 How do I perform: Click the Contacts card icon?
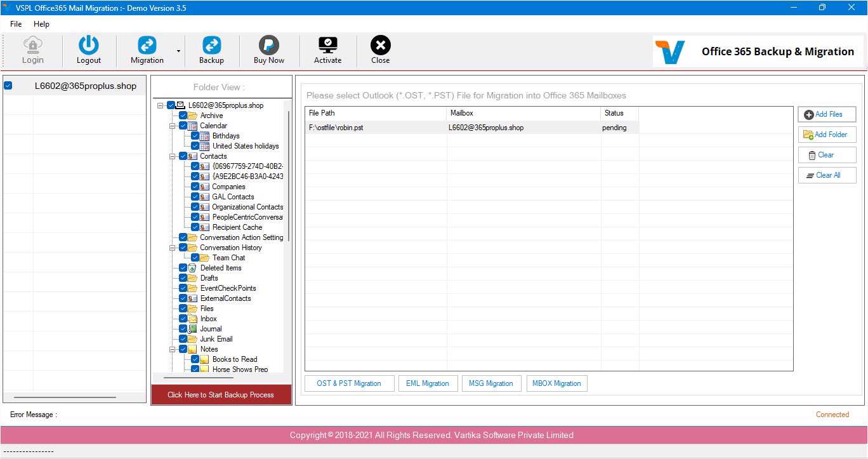193,156
